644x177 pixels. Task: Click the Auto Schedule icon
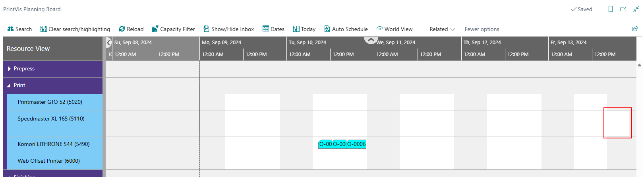(x=327, y=29)
